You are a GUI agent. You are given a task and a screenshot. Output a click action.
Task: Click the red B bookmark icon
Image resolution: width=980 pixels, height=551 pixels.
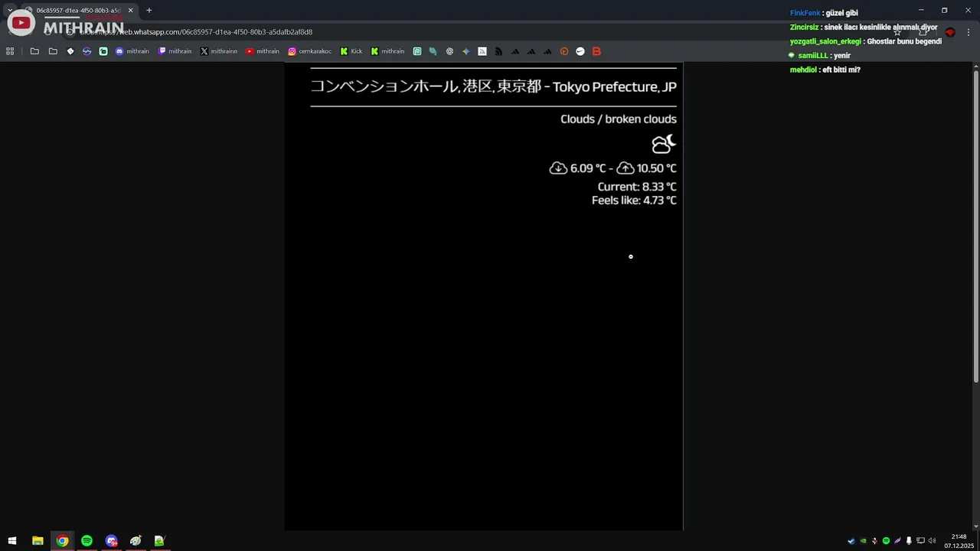[x=596, y=51]
